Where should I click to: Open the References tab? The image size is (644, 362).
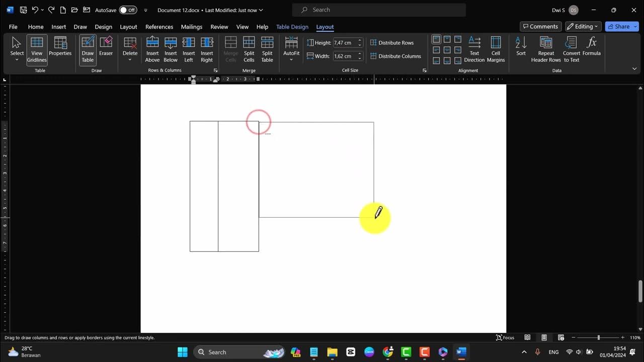click(x=159, y=27)
